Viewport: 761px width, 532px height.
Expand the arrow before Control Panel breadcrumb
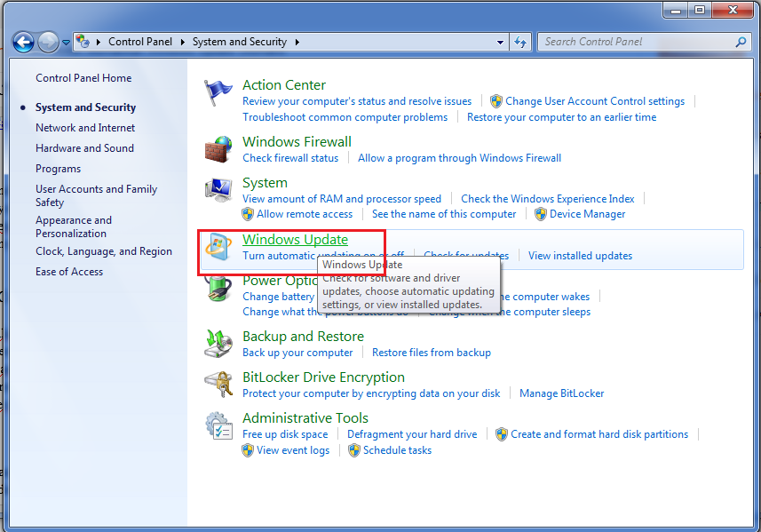point(99,43)
